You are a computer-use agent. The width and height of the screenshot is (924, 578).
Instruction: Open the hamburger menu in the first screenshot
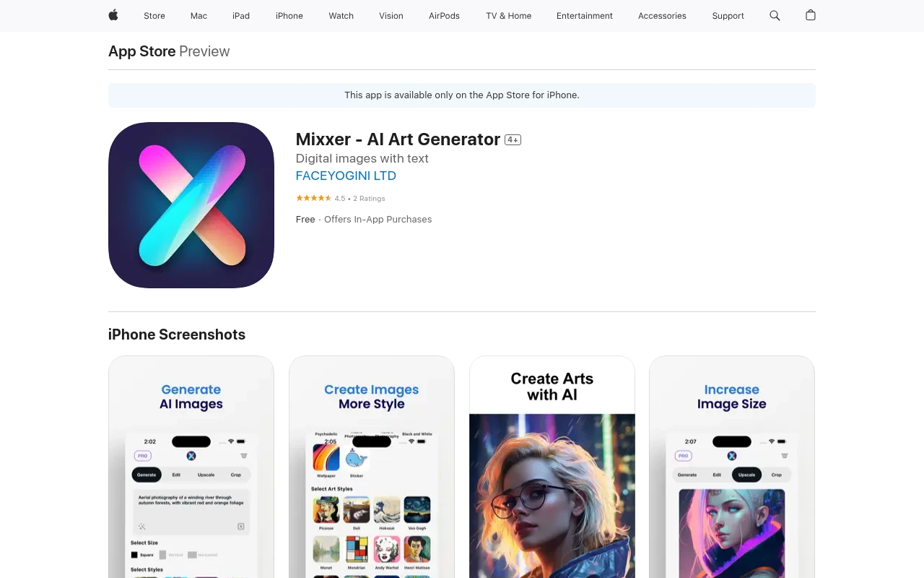coord(244,456)
